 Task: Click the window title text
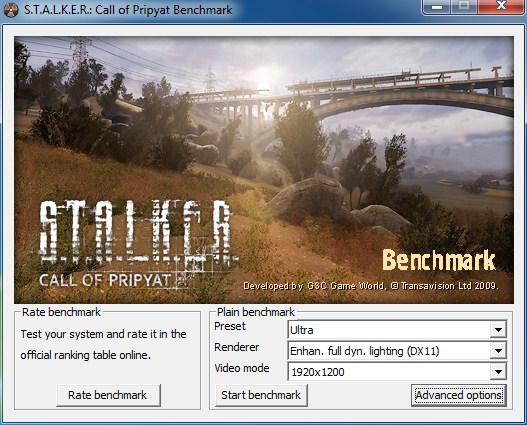click(x=128, y=10)
